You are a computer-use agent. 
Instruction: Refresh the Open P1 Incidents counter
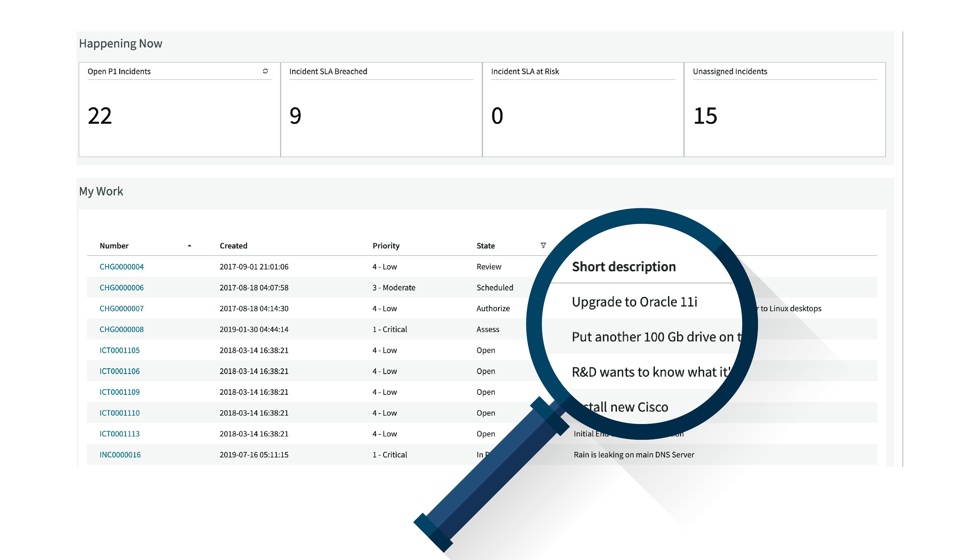[265, 71]
